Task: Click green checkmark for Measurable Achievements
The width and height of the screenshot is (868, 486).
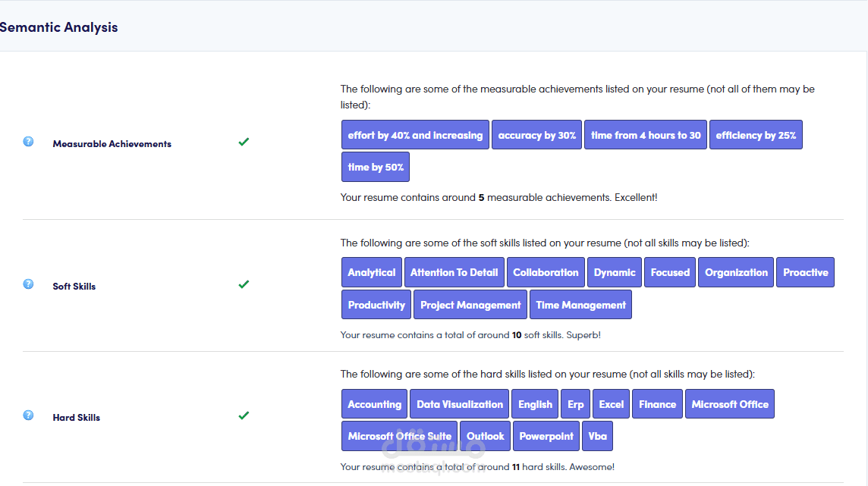Action: pyautogui.click(x=244, y=142)
